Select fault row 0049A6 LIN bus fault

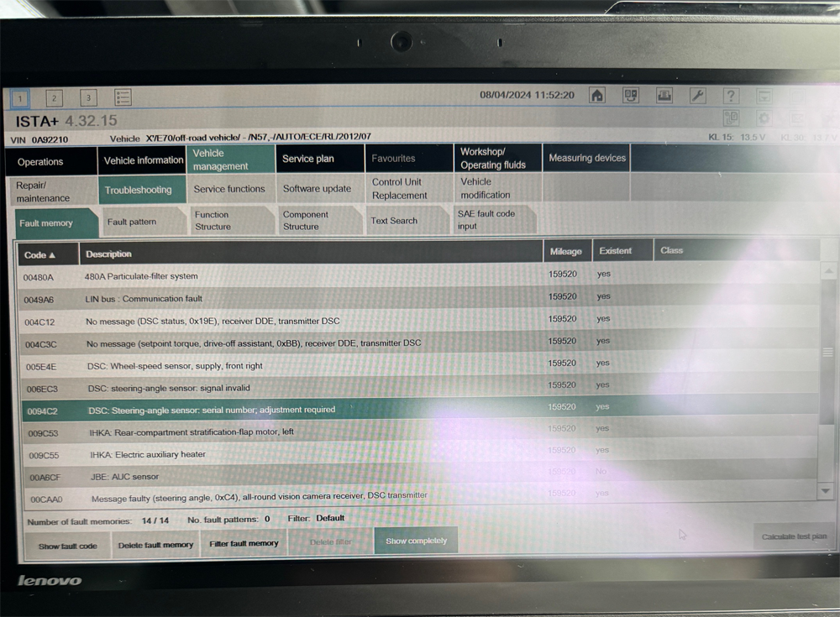pos(418,298)
